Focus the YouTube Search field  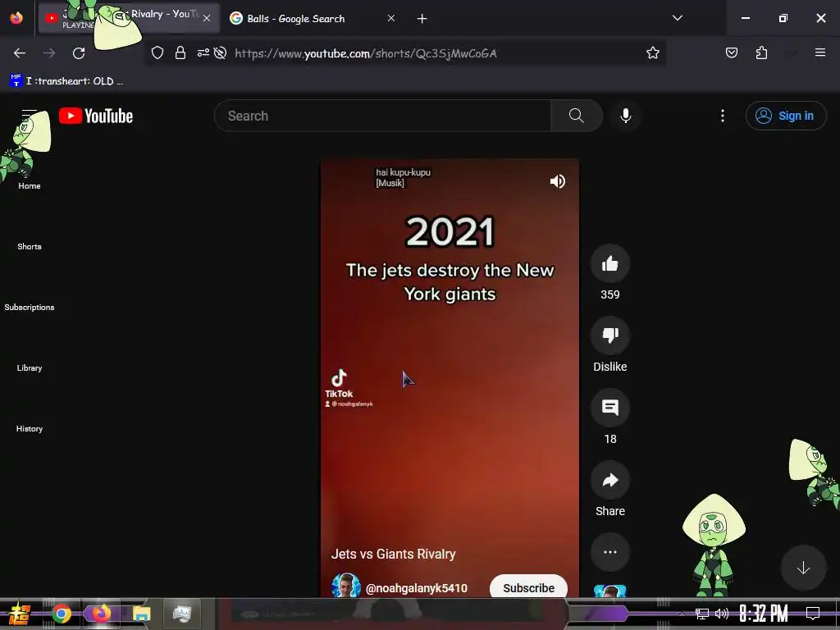point(382,116)
